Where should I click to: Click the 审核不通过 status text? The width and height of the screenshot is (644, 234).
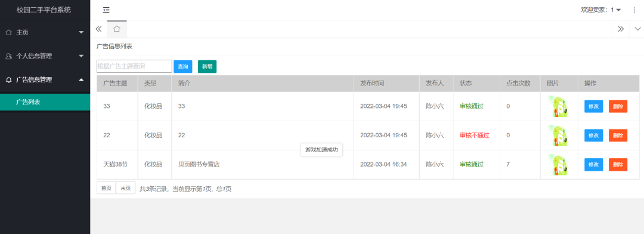click(475, 136)
